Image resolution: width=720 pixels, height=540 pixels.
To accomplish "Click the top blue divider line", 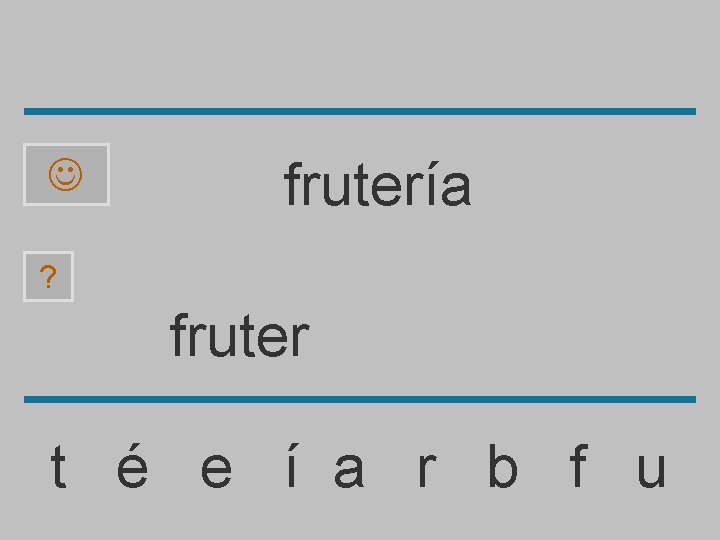I will pos(360,111).
